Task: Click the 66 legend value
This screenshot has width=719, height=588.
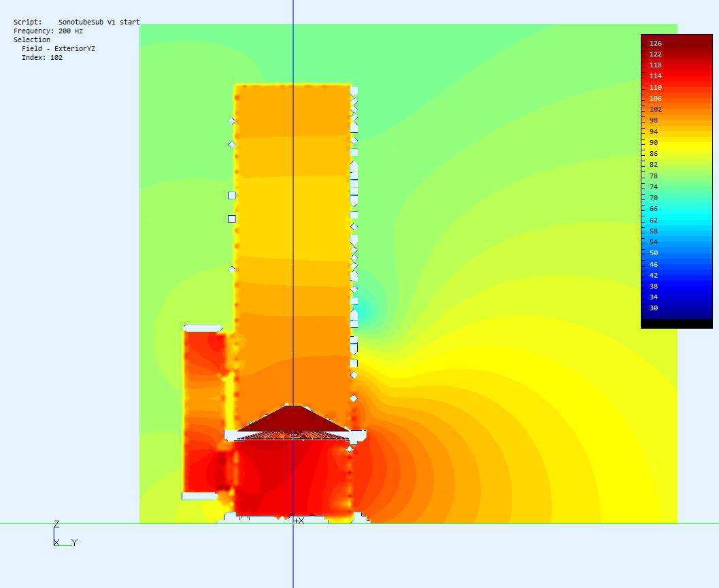Action: click(x=654, y=209)
